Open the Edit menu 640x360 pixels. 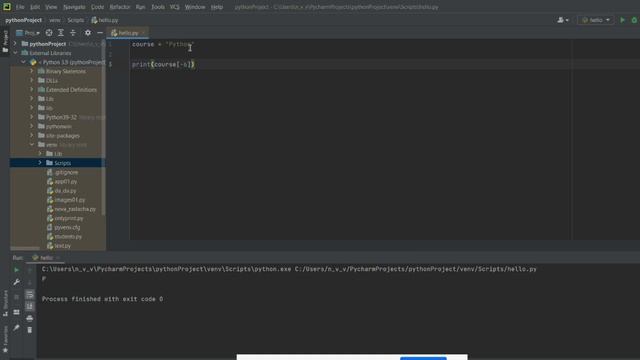coord(35,7)
